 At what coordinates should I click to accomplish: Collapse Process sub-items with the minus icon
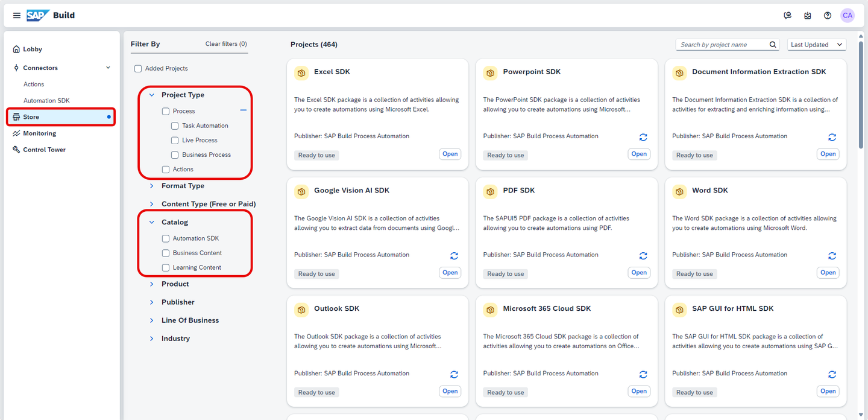click(x=244, y=110)
